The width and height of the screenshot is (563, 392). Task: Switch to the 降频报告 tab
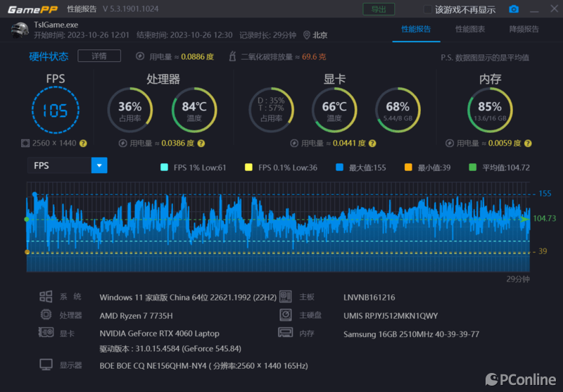click(x=524, y=29)
